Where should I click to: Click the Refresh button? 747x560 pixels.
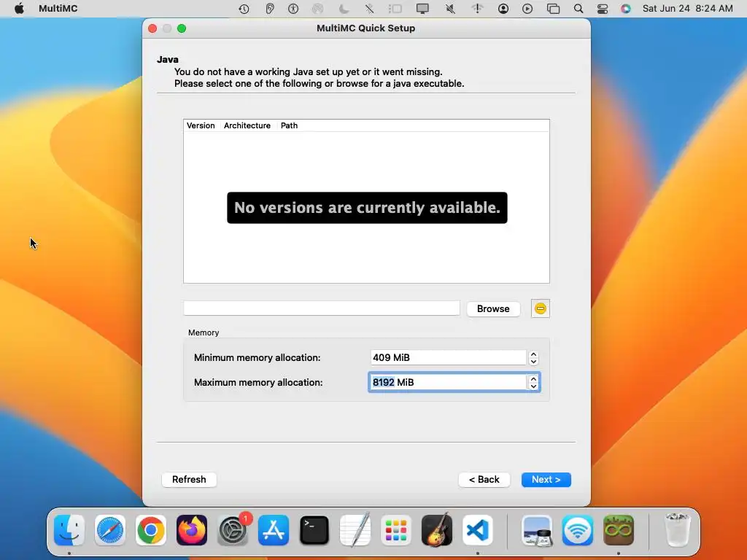point(189,480)
